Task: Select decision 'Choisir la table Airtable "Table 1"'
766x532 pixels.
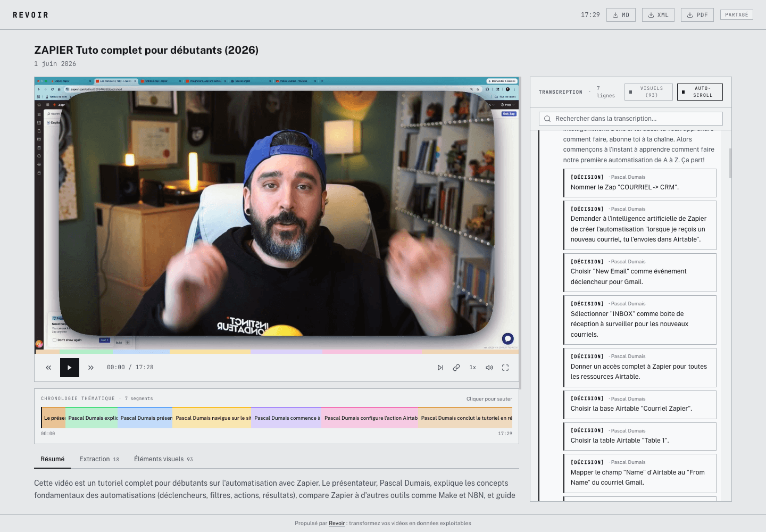Action: [639, 436]
